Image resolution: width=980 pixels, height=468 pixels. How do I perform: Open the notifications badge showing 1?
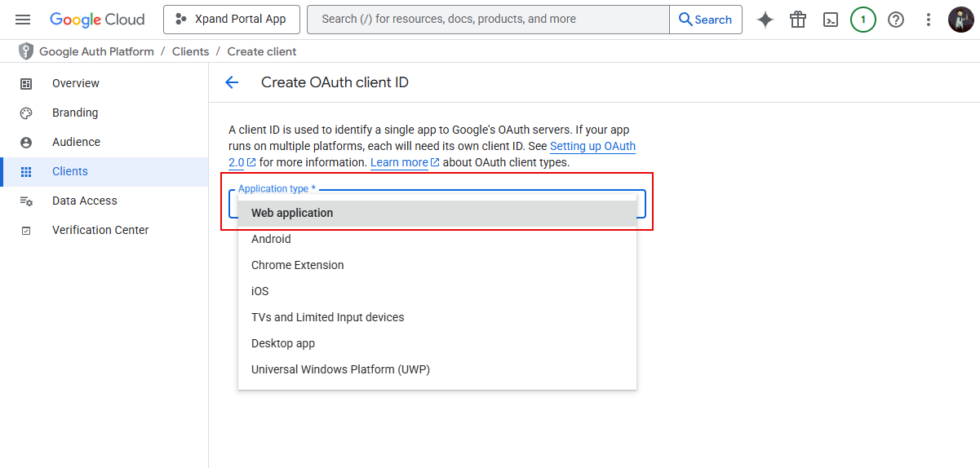(x=862, y=20)
